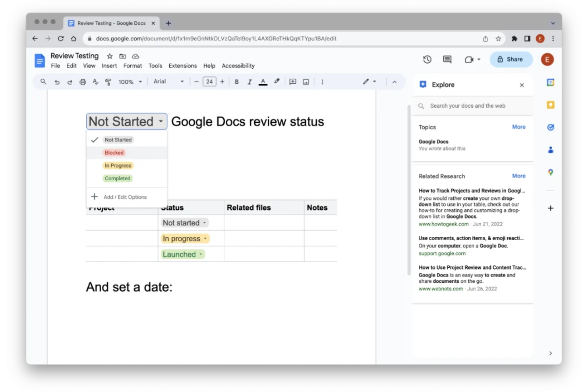Run spelling and grammar check

tap(95, 82)
